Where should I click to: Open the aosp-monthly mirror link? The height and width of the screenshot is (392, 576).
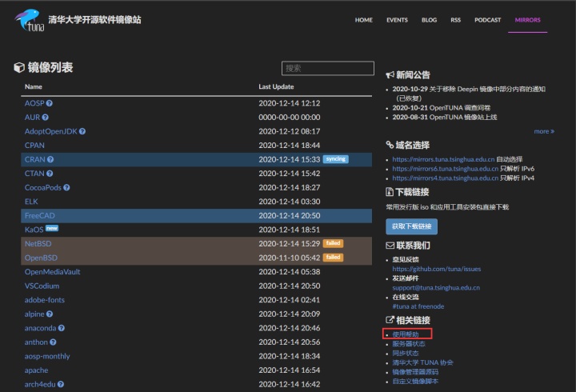[47, 356]
